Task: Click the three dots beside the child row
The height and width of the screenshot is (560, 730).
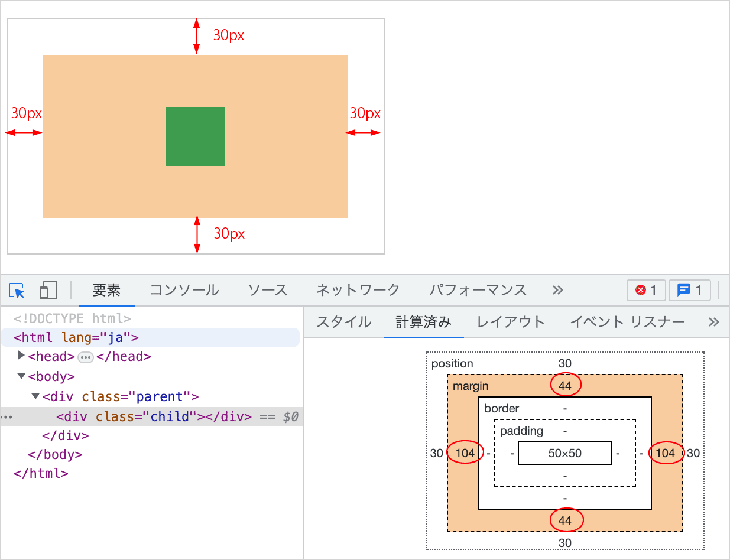Action: [6, 417]
